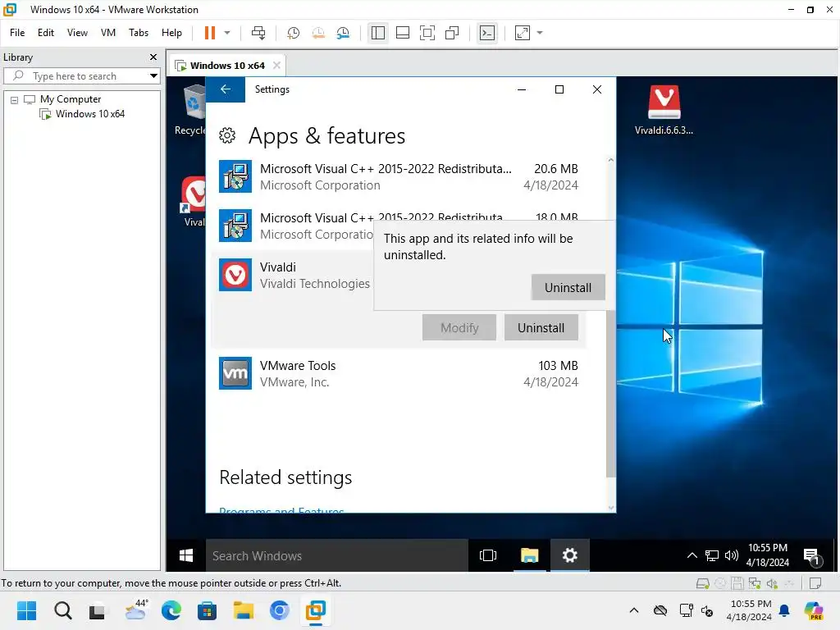Click the guest clock showing 10:55 PM
The height and width of the screenshot is (630, 840).
(x=768, y=555)
